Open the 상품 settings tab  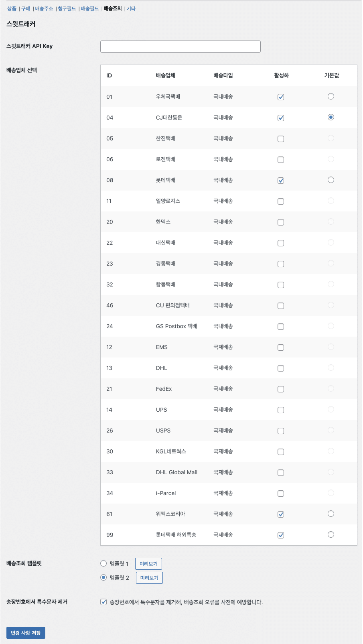tap(12, 8)
